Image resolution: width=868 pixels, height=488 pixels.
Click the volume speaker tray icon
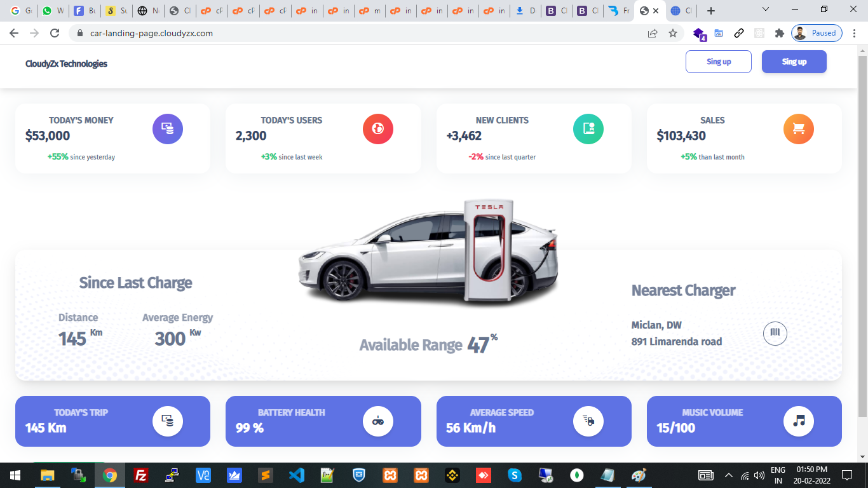[759, 475]
